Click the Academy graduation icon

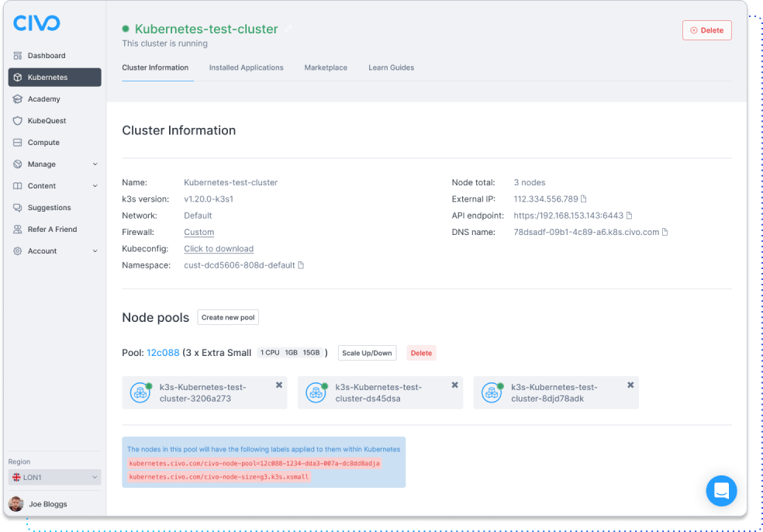tap(18, 98)
